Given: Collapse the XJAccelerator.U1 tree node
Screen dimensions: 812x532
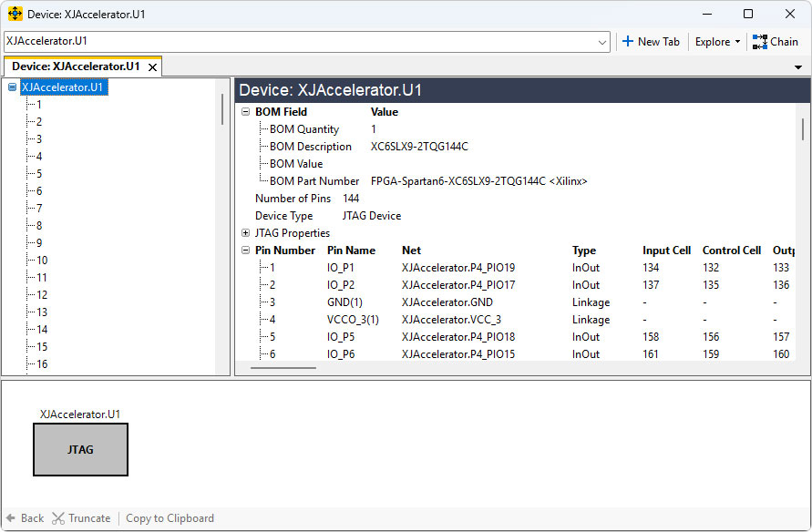Looking at the screenshot, I should pos(12,87).
